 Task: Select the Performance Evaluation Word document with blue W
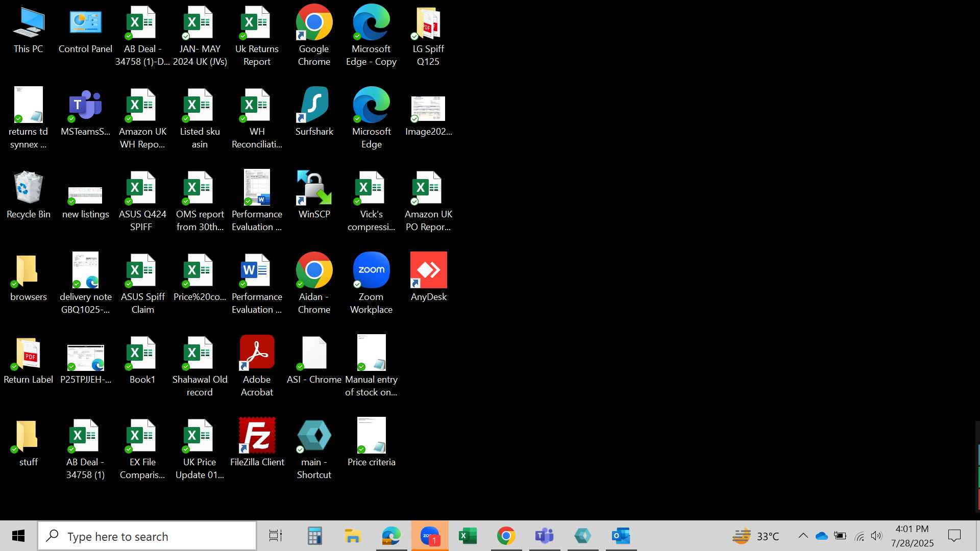tap(257, 284)
